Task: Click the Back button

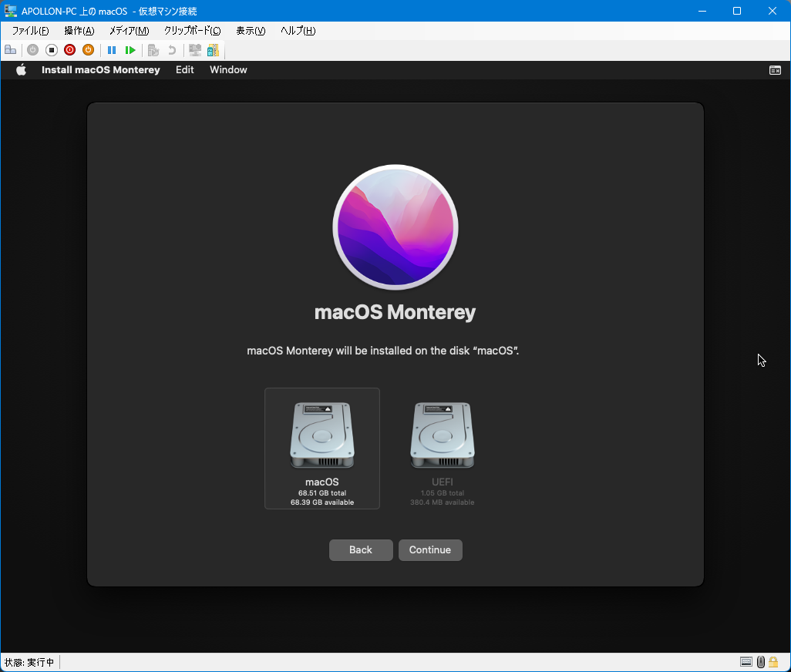Action: click(x=361, y=550)
